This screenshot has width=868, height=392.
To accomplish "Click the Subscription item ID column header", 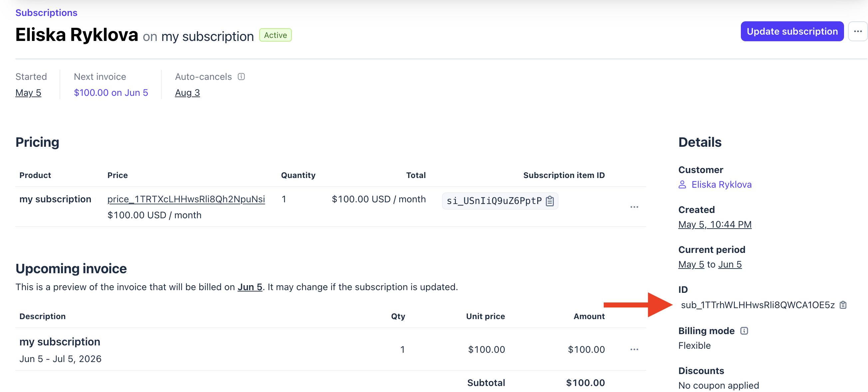I will click(564, 175).
